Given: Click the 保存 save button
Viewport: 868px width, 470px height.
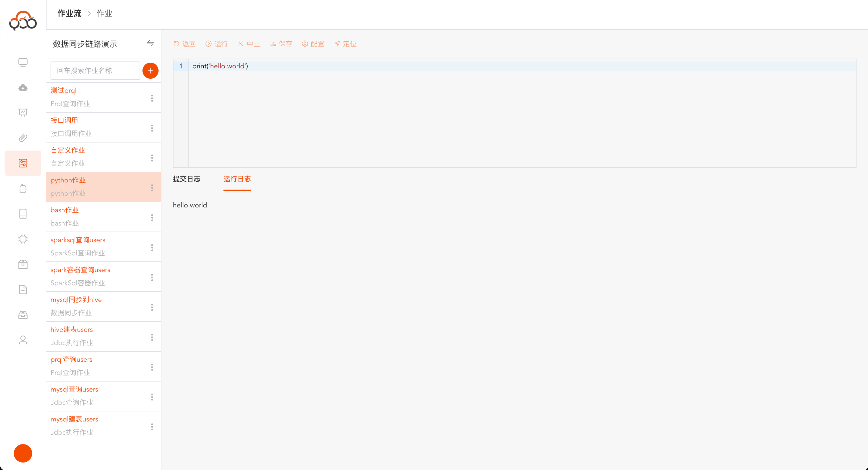Looking at the screenshot, I should pyautogui.click(x=281, y=44).
